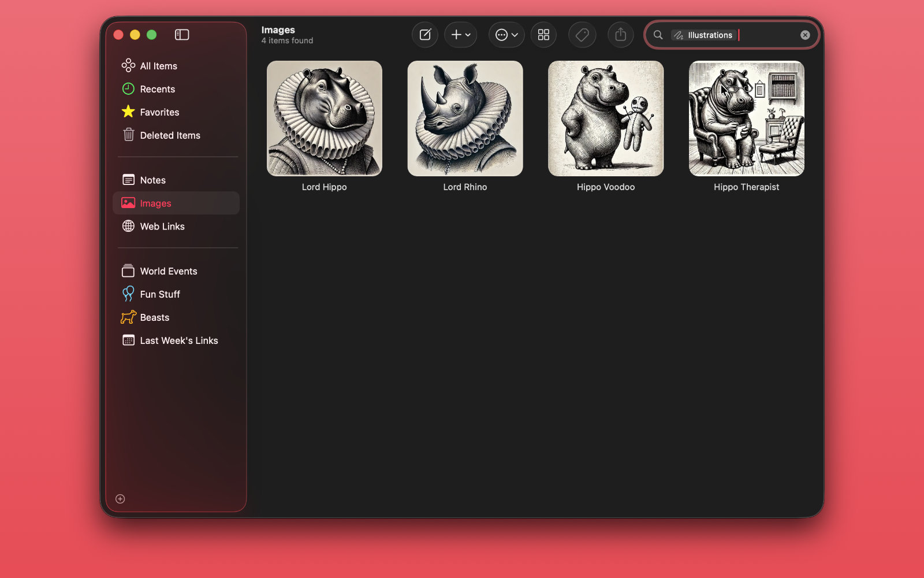
Task: Click the share icon in toolbar
Action: 620,35
